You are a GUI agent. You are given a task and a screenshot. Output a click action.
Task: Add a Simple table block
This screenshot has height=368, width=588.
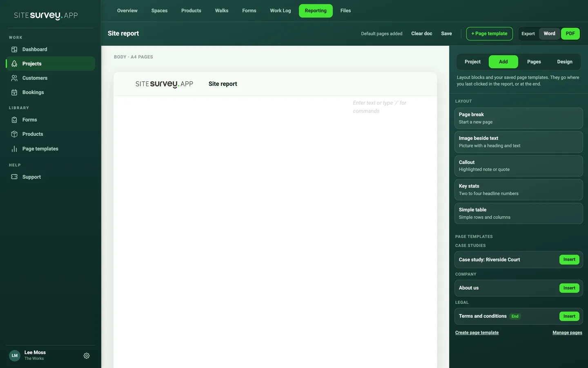(519, 213)
